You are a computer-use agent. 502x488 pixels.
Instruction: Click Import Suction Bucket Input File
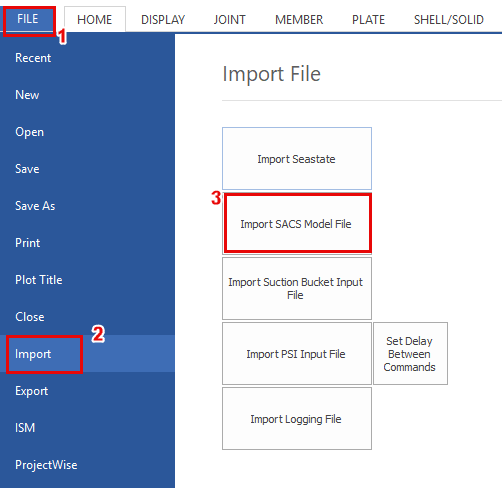coord(297,289)
